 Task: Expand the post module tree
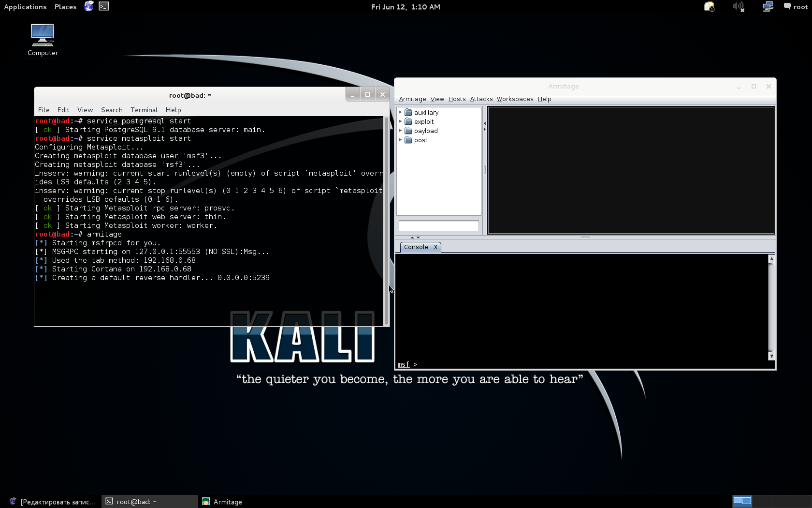(400, 140)
